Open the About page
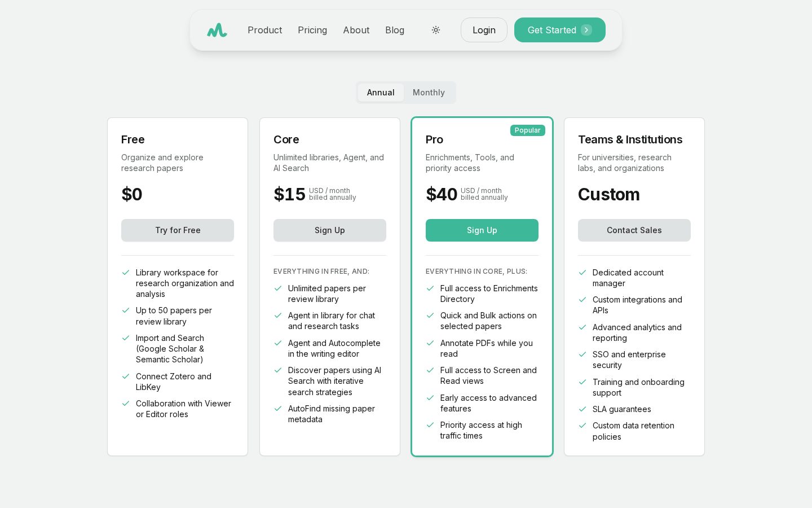Screen dimensions: 812x508 coord(356,30)
